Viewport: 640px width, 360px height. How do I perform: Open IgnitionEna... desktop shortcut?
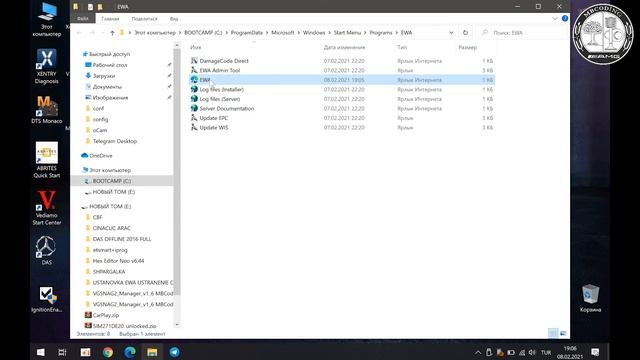coord(47,299)
